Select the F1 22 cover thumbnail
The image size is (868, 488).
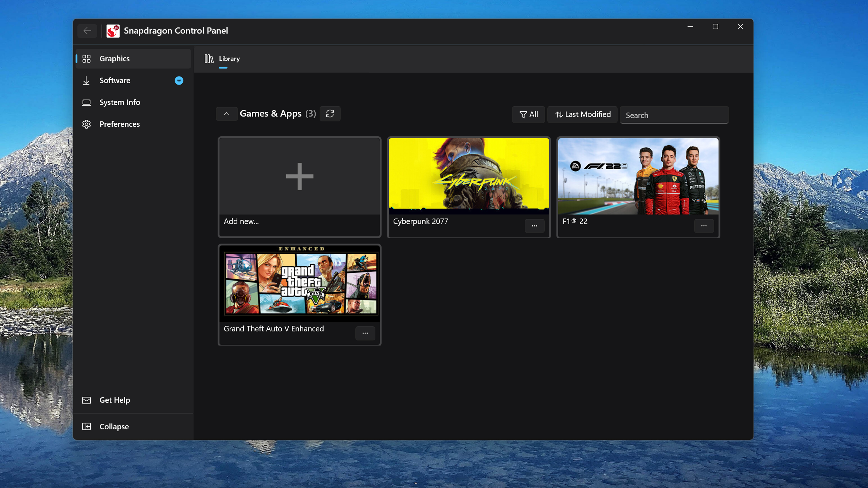pos(638,176)
